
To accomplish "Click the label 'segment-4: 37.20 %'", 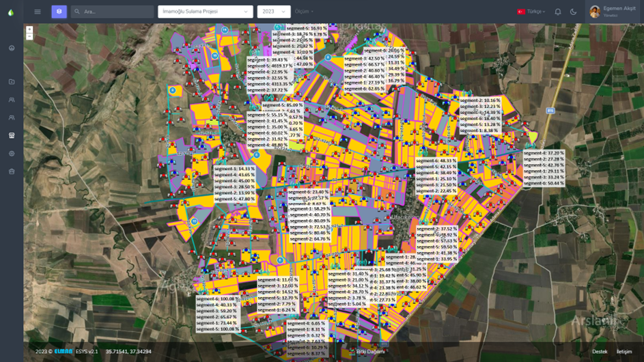I will coord(544,153).
